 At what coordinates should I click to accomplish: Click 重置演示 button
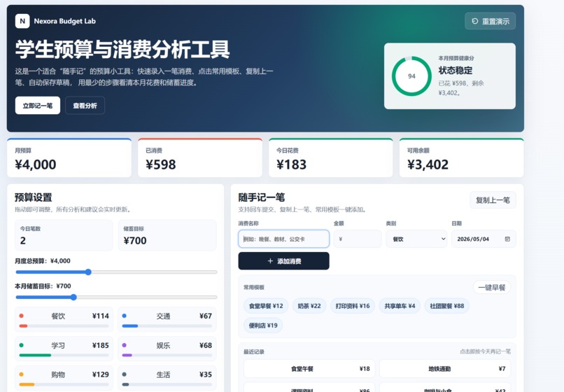pos(490,21)
